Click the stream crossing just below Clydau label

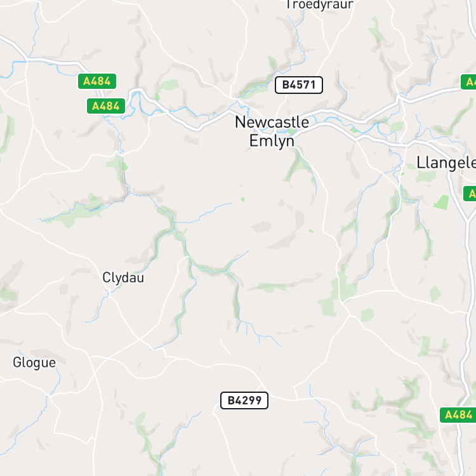pos(109,293)
